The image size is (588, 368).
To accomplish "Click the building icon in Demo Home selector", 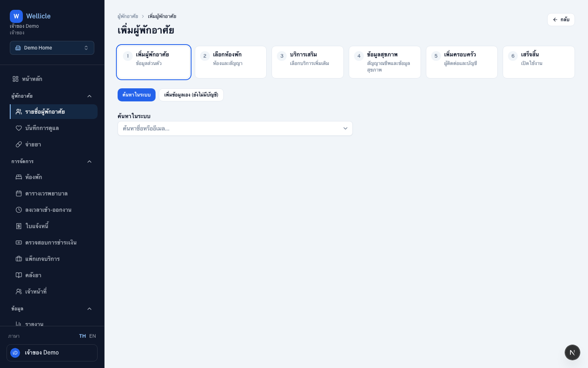I will click(18, 48).
